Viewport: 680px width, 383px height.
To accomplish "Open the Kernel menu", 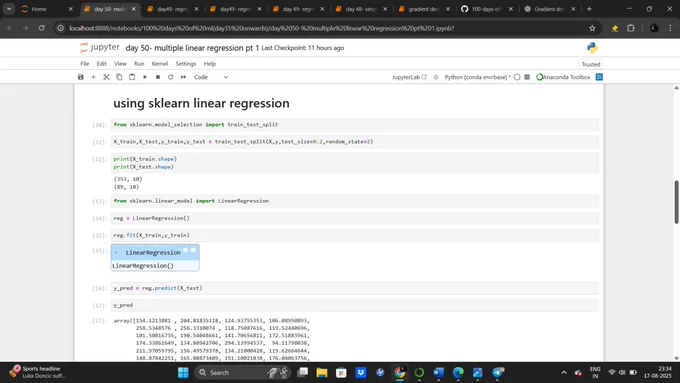I will 160,64.
